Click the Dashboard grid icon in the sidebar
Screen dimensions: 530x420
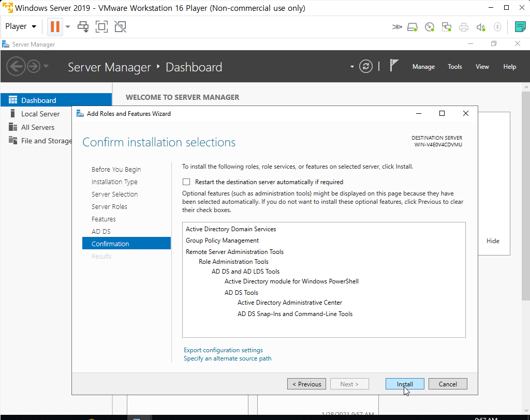coord(13,100)
